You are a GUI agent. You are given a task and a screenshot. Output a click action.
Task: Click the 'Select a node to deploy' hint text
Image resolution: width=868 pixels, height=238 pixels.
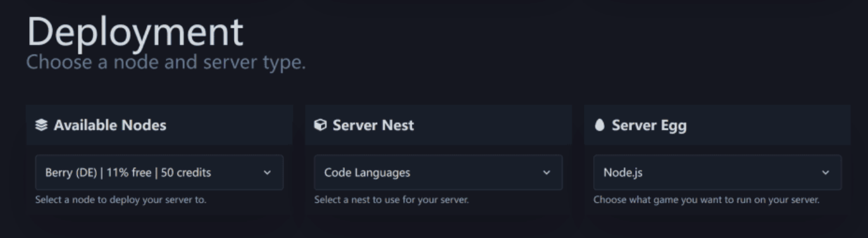point(121,200)
